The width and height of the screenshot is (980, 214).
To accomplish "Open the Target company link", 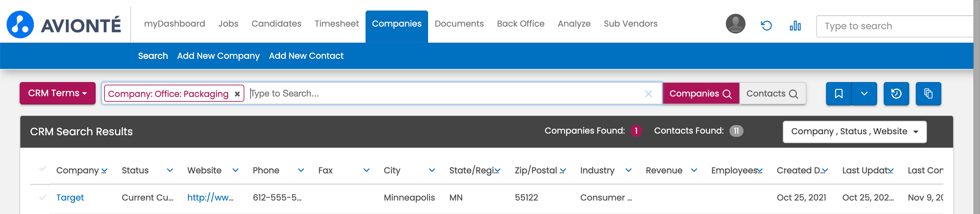I will tap(70, 198).
